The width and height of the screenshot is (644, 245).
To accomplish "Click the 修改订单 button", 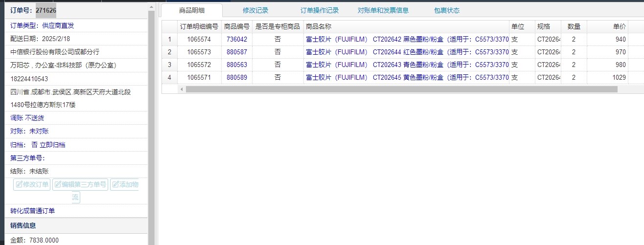I will point(32,184).
